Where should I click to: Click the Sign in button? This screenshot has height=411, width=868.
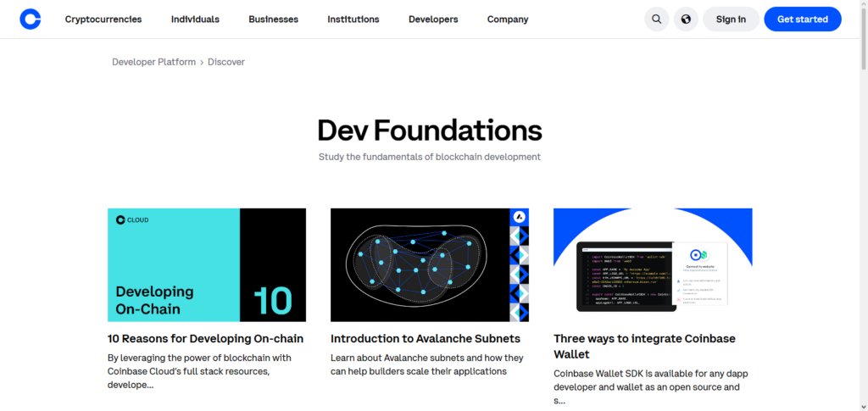[731, 19]
